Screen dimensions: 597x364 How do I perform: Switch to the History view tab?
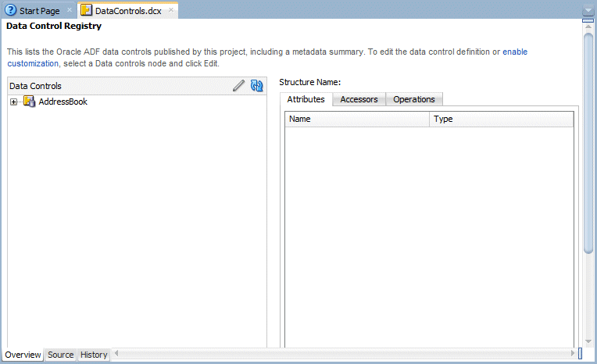(x=94, y=355)
